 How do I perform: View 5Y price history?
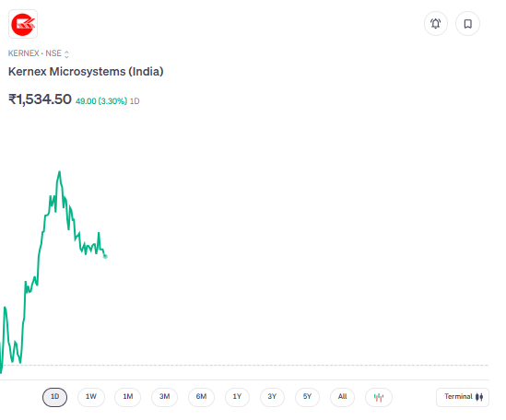point(307,397)
